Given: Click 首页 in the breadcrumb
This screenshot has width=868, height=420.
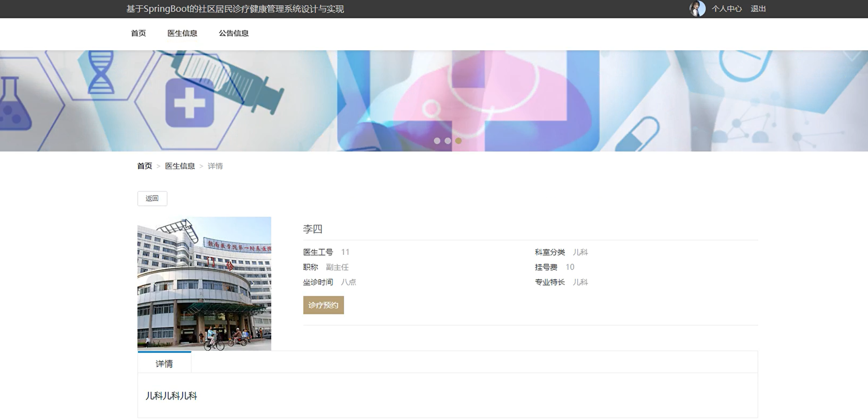Looking at the screenshot, I should click(x=145, y=166).
